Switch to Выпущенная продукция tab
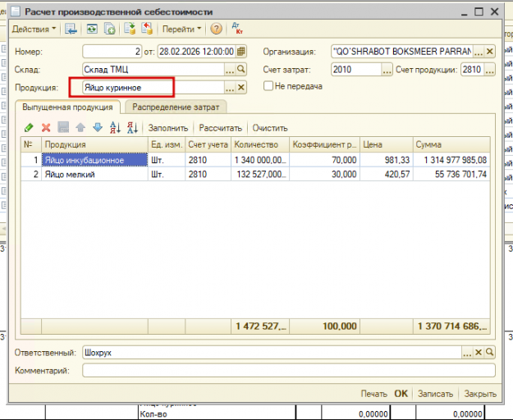Screen dimensions: 513x420 coord(67,107)
